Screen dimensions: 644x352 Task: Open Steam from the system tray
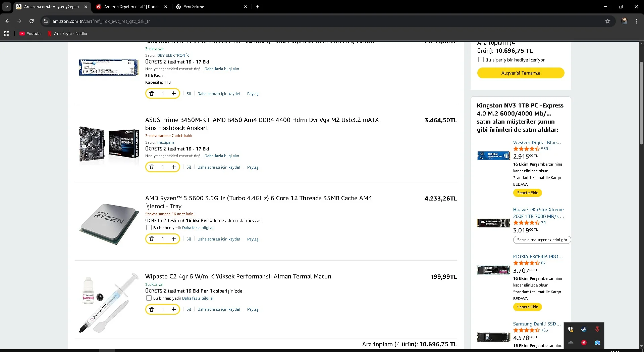pyautogui.click(x=584, y=329)
